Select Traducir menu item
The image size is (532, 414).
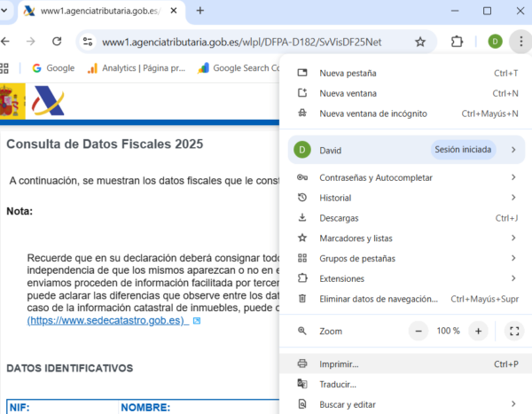(406, 384)
